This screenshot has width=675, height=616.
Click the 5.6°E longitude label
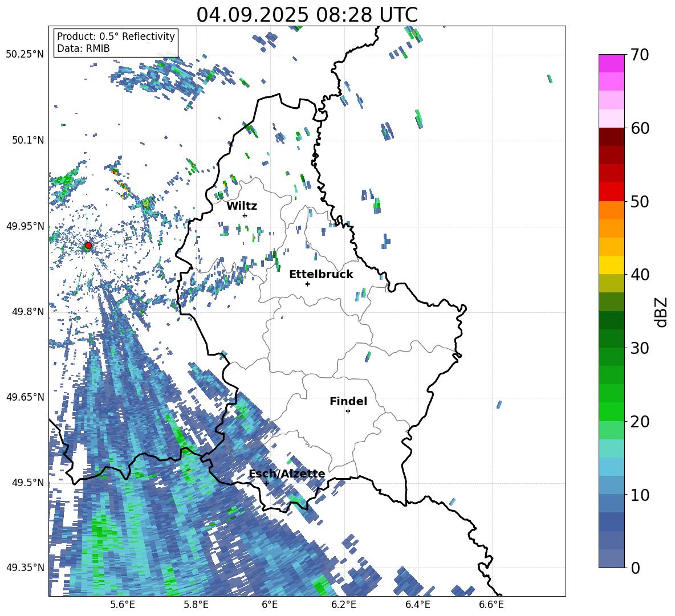tap(123, 605)
